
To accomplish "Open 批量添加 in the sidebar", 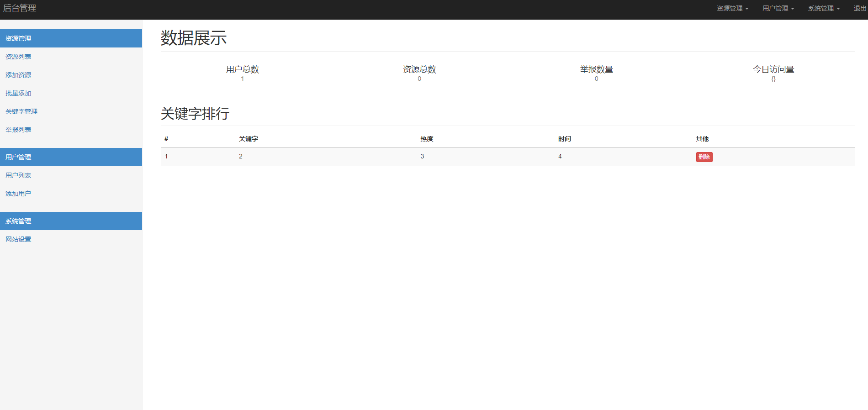I will 18,93.
